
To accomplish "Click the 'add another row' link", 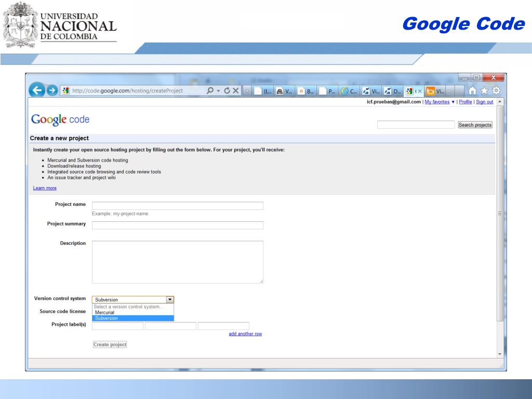I will point(245,334).
